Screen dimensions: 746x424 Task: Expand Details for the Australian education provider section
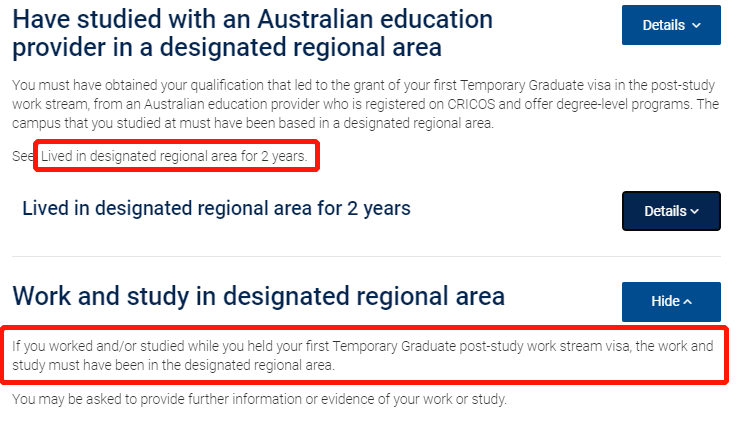tap(671, 25)
